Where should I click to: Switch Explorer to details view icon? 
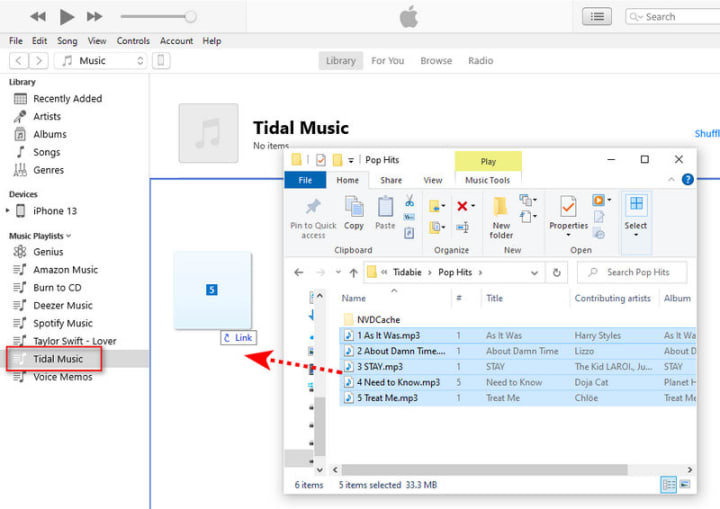(x=668, y=485)
